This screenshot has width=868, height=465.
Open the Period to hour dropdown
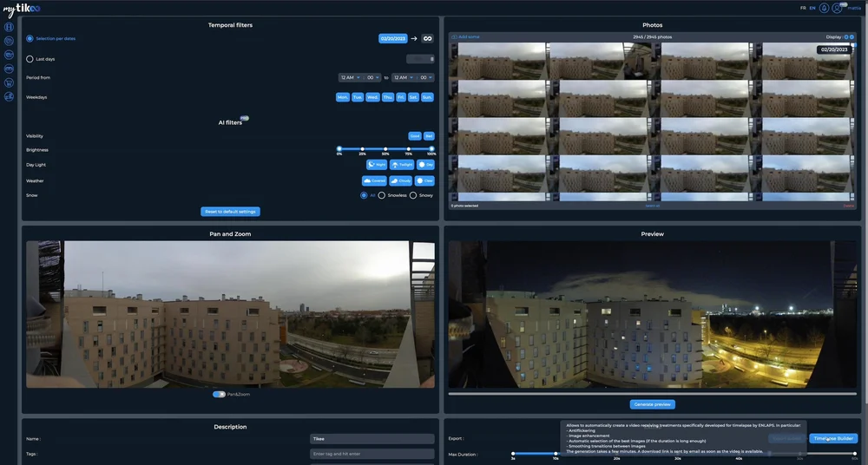(x=404, y=77)
